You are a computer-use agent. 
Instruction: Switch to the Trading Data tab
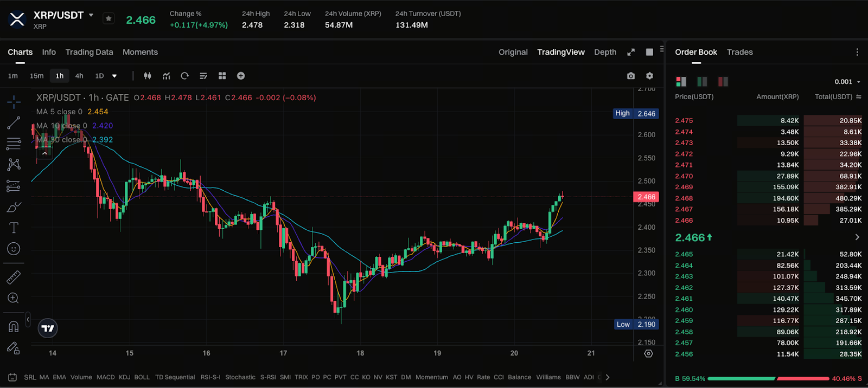[x=90, y=52]
